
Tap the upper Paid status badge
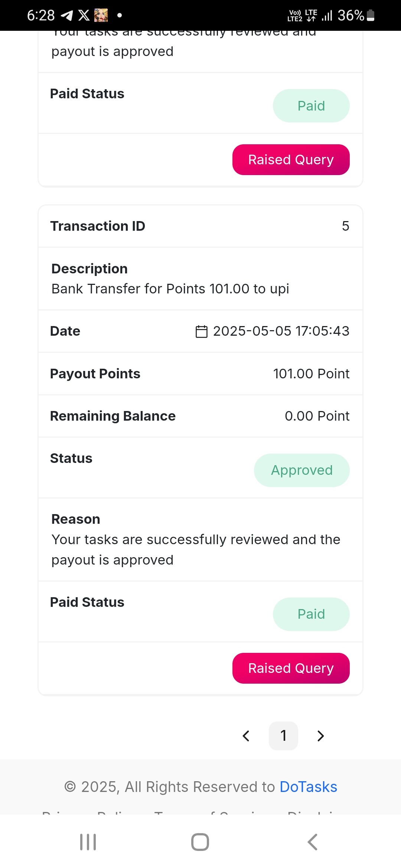coord(311,106)
